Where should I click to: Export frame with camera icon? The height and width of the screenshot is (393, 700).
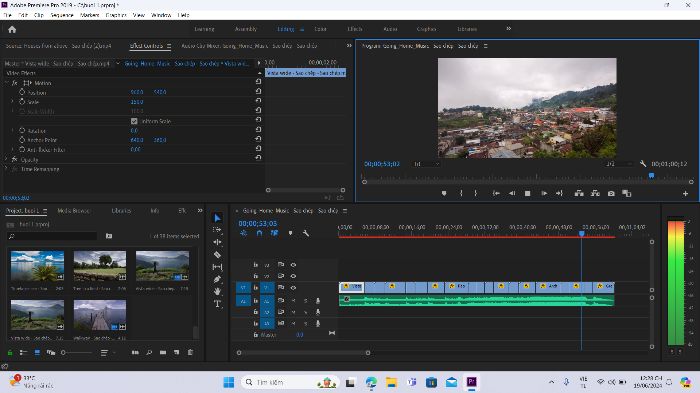coord(611,193)
